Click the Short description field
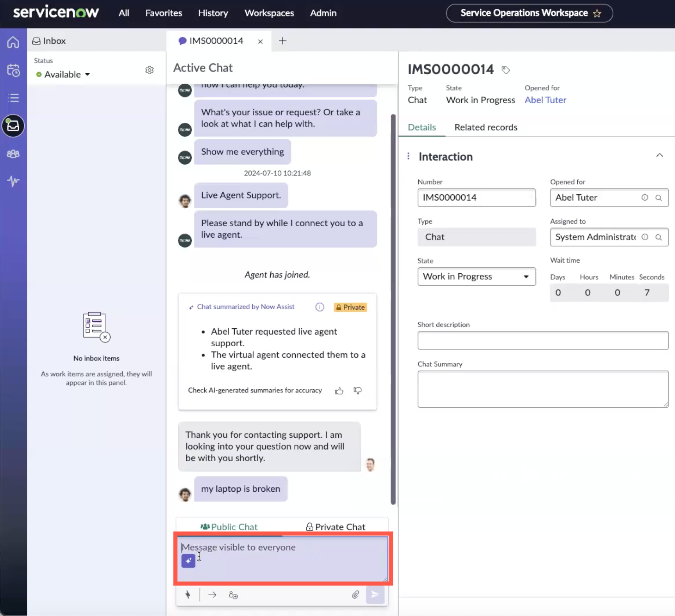 click(543, 340)
